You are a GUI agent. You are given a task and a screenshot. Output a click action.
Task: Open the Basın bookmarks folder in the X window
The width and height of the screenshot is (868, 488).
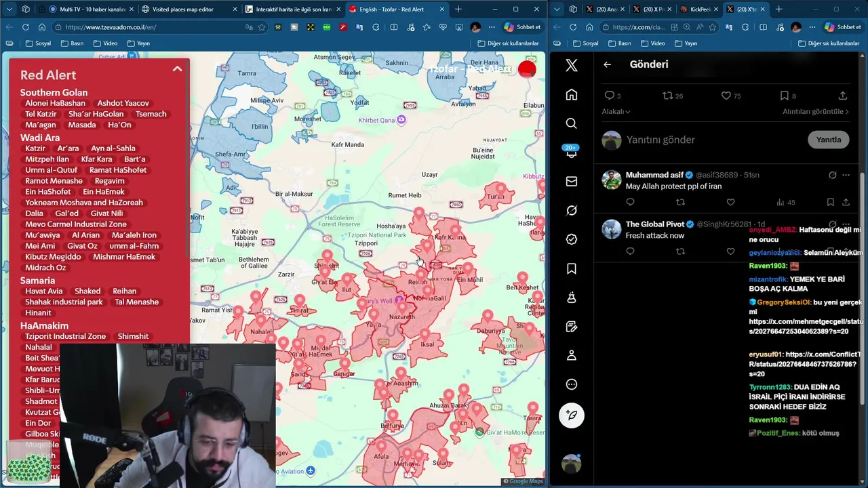(619, 43)
